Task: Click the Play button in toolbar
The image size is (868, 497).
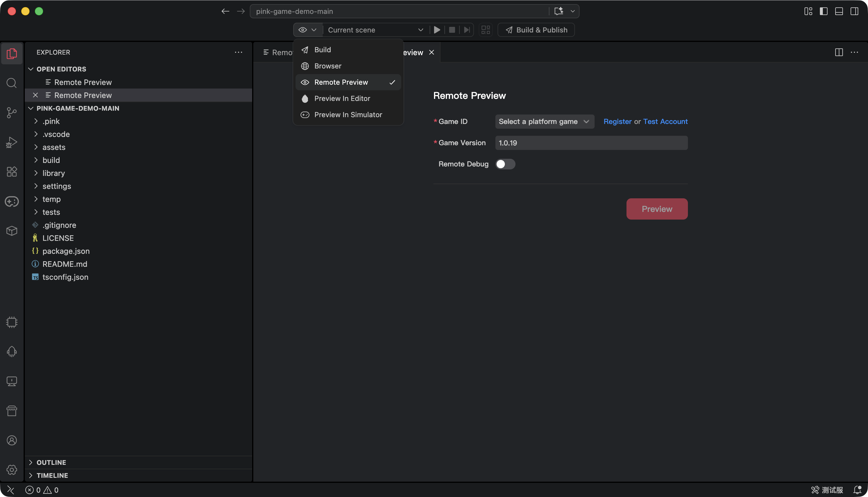Action: tap(437, 30)
